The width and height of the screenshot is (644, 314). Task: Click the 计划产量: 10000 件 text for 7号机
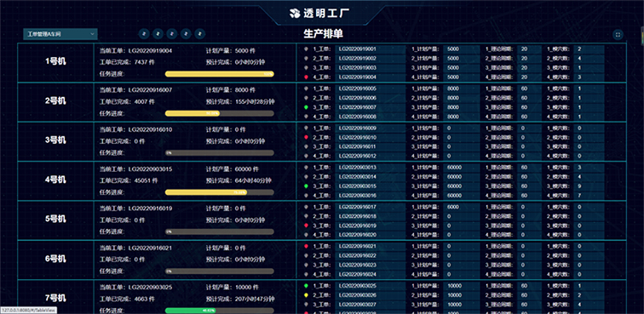coord(232,288)
